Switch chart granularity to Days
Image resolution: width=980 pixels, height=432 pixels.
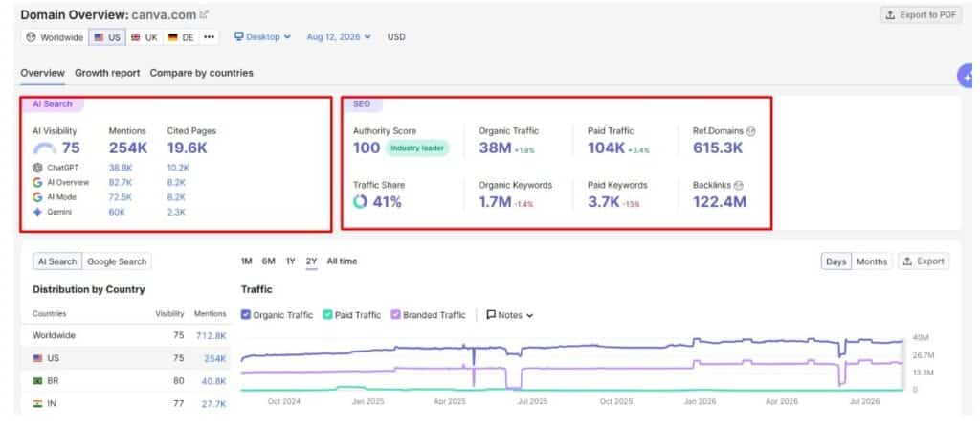click(x=836, y=261)
